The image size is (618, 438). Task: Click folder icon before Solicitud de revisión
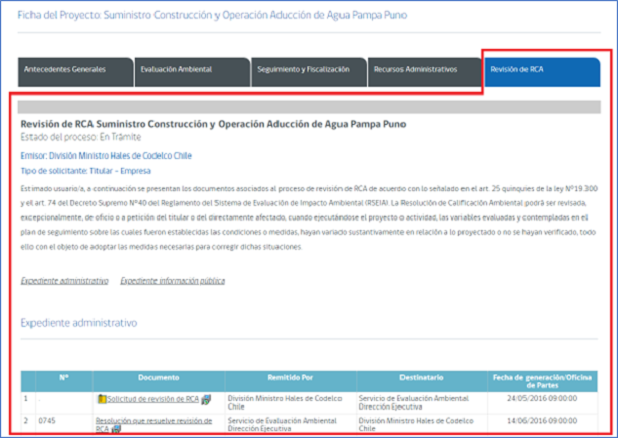(100, 399)
